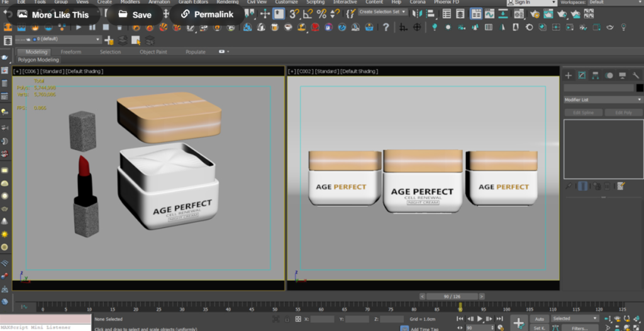
Task: Switch to the Freeform ribbon tab
Action: tap(71, 52)
